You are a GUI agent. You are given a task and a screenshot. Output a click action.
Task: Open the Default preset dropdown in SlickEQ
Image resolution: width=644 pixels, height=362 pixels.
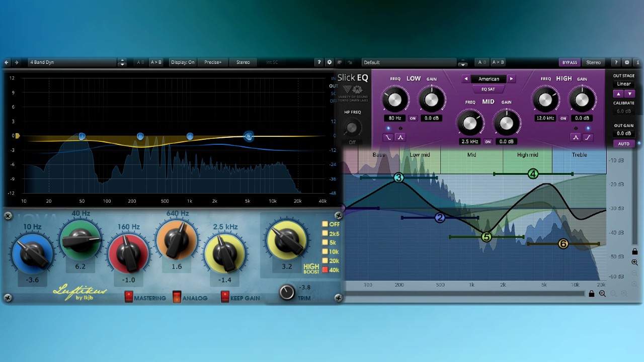tap(409, 62)
